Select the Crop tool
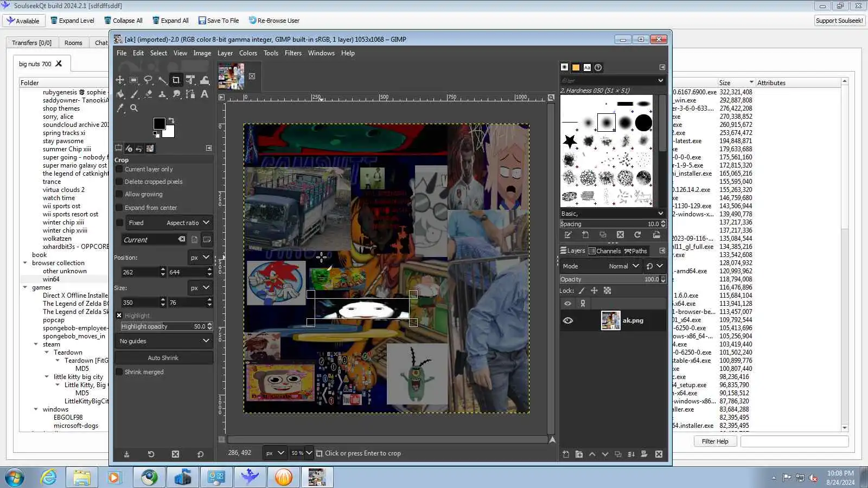This screenshot has width=868, height=488. 176,80
